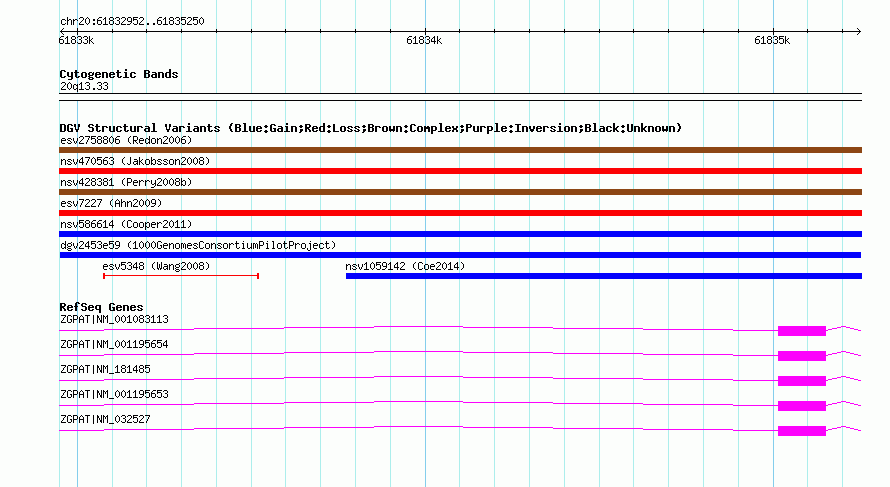Select the nsv470563 (Jakobsson2008) red loss bar
Image resolution: width=890 pixels, height=487 pixels.
460,171
